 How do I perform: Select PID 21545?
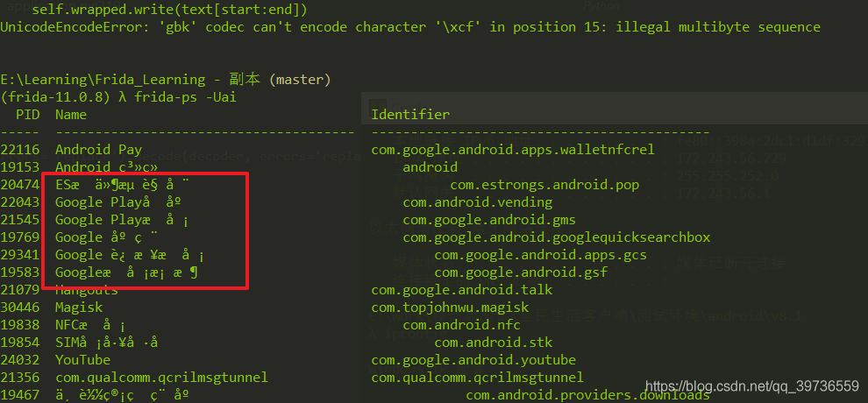(20, 220)
